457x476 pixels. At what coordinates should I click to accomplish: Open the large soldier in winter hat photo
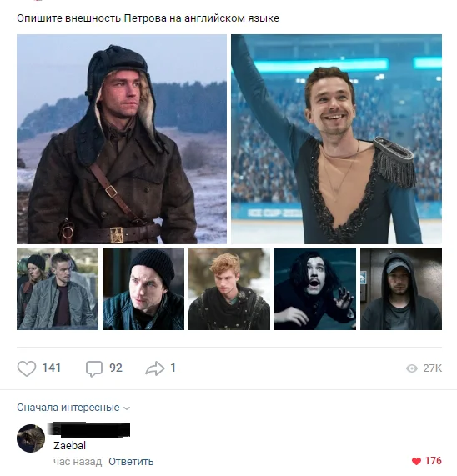pyautogui.click(x=122, y=139)
